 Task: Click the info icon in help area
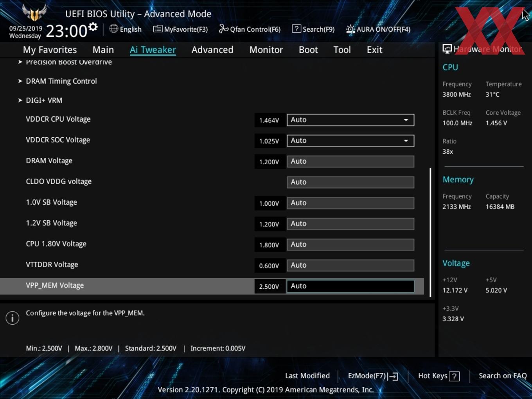(x=13, y=318)
